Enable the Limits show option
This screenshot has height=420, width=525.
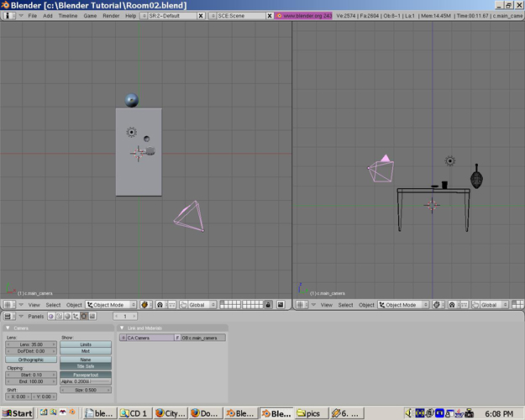click(x=86, y=344)
